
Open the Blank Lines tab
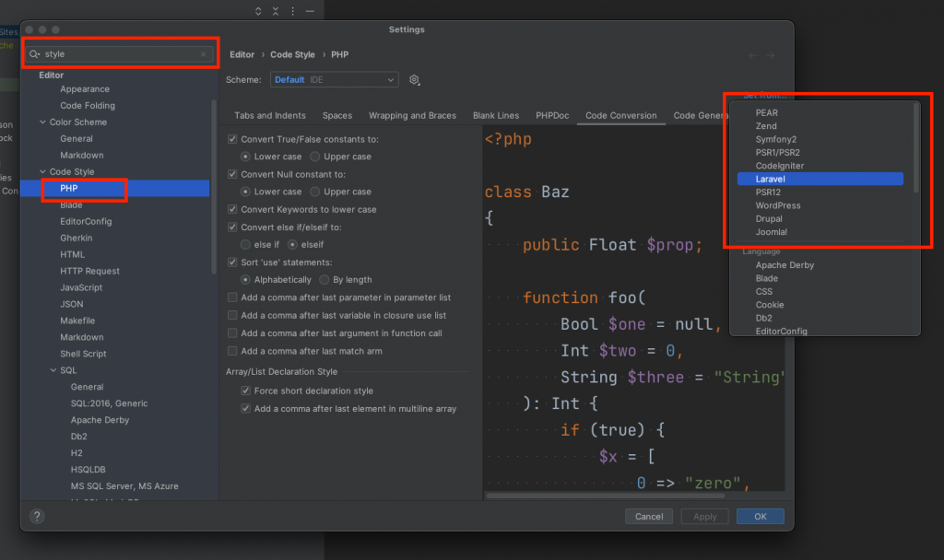click(496, 115)
